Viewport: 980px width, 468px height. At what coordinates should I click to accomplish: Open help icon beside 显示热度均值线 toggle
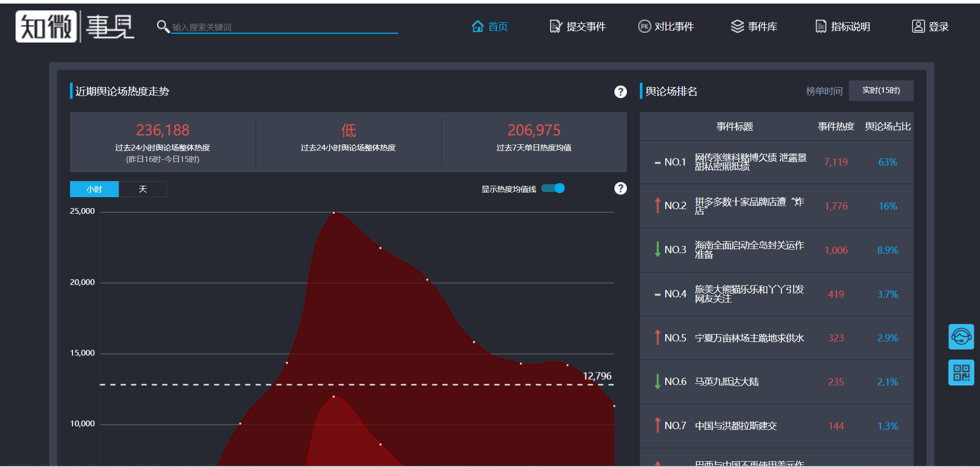(x=620, y=188)
